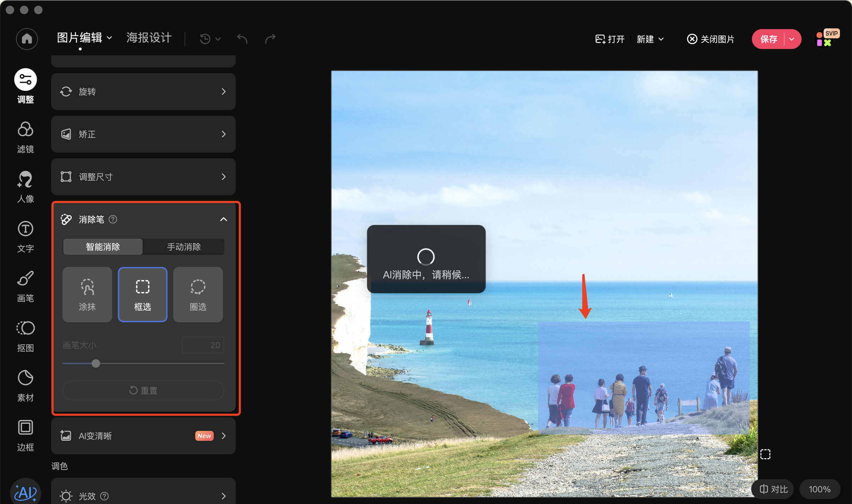
Task: Click the 画笔大小 brush size slider handle
Action: (x=96, y=363)
